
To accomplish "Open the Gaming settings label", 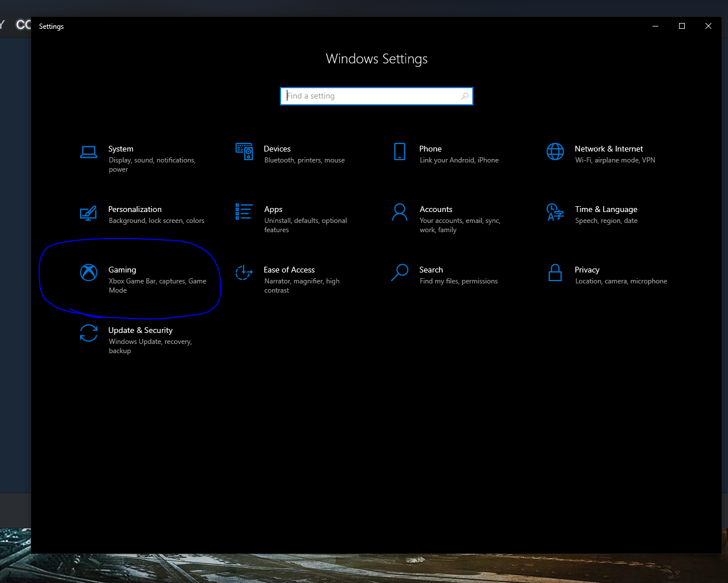I will 122,270.
